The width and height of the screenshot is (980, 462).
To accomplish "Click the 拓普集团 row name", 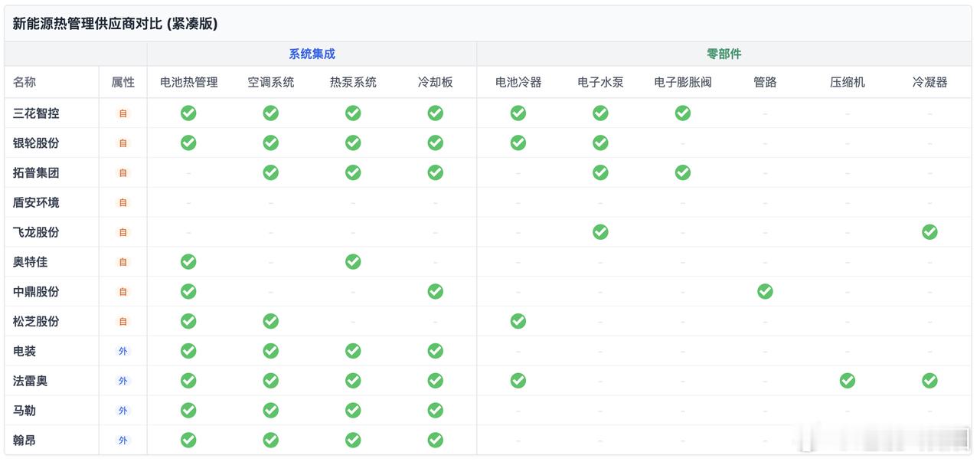I will (36, 172).
